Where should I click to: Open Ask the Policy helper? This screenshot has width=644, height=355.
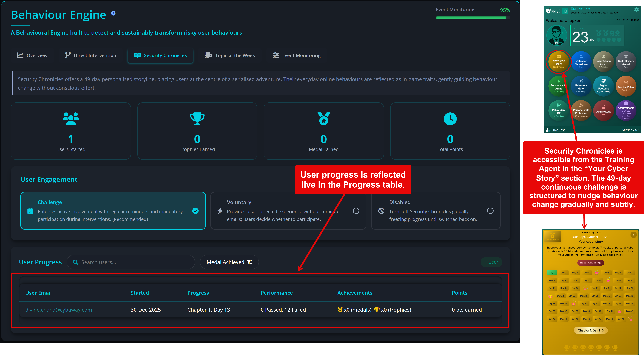pyautogui.click(x=626, y=86)
